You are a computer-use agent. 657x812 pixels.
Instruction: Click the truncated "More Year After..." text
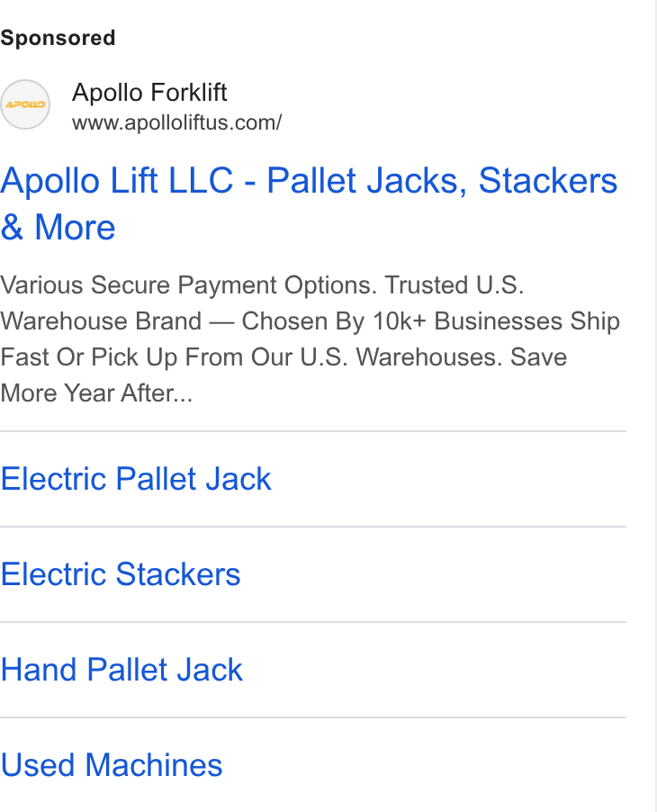[x=96, y=393]
